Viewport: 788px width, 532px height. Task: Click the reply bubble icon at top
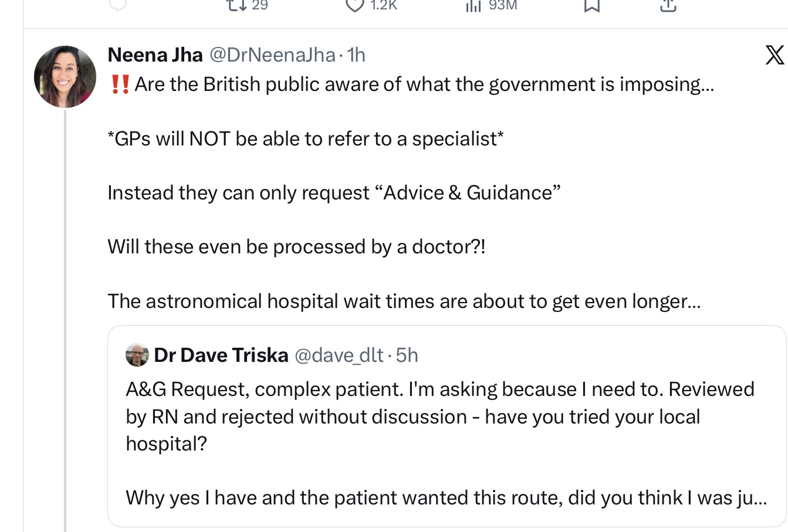coord(119,5)
